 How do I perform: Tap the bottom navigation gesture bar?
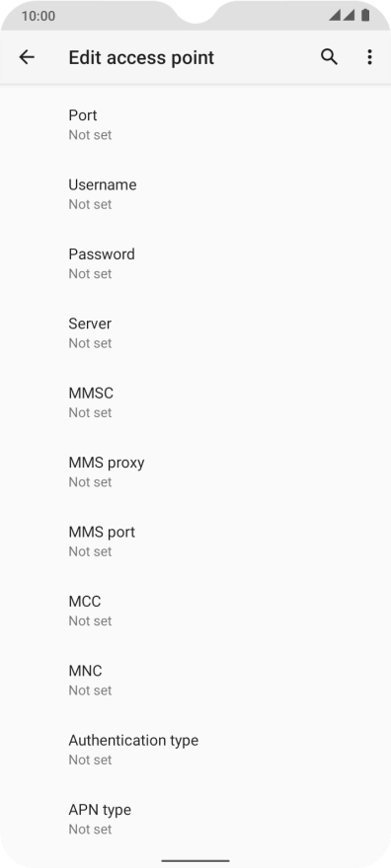pos(195,861)
